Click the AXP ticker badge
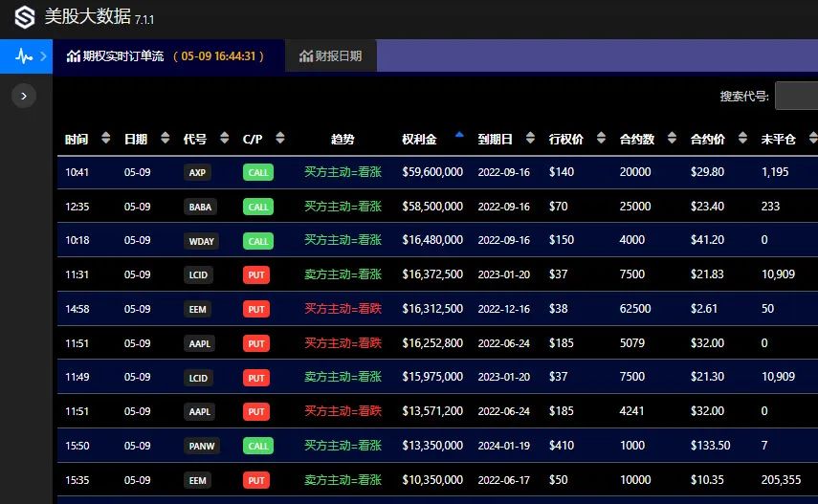 tap(197, 173)
